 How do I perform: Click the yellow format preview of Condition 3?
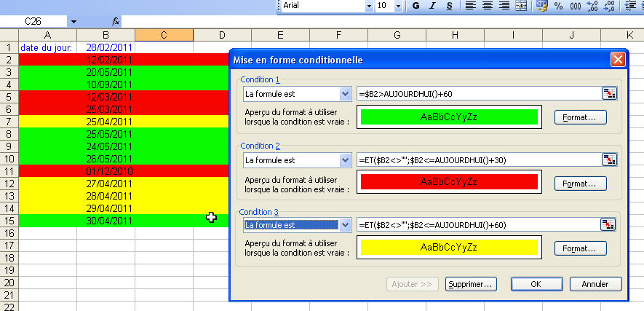tap(449, 248)
